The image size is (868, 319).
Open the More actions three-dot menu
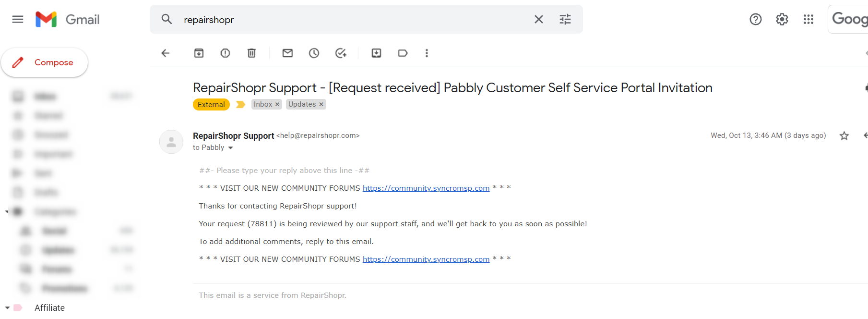(x=427, y=53)
